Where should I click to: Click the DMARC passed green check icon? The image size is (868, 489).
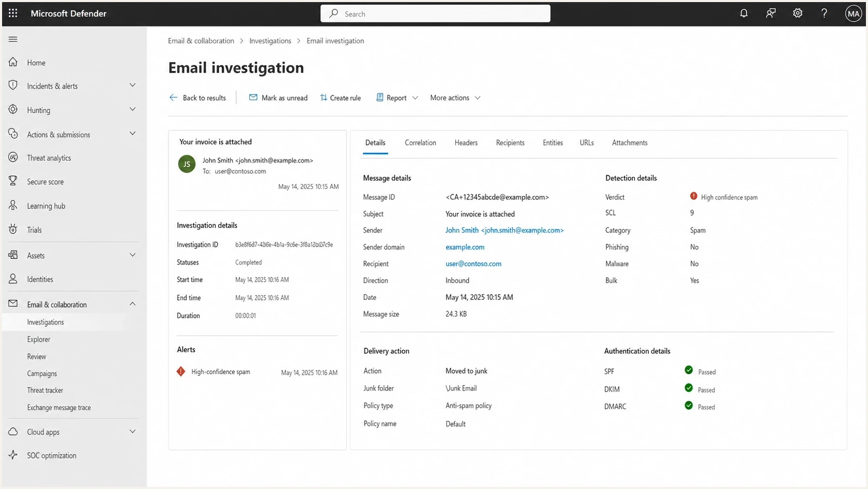[x=689, y=406]
